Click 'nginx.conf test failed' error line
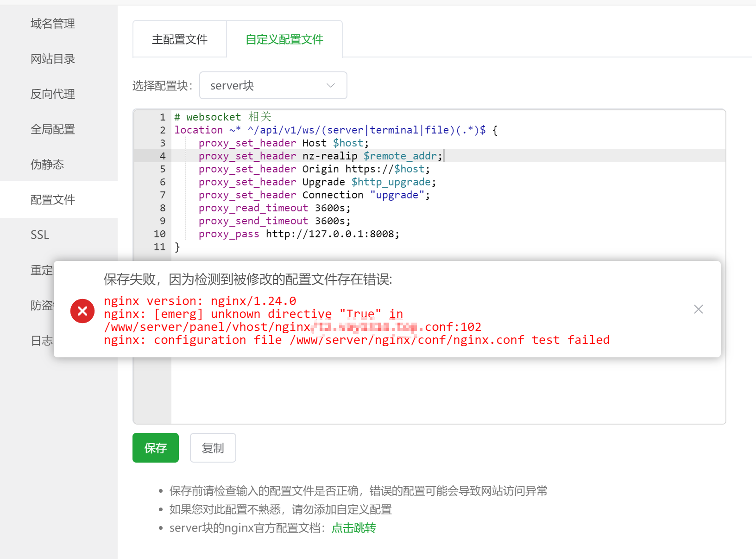 (x=357, y=340)
